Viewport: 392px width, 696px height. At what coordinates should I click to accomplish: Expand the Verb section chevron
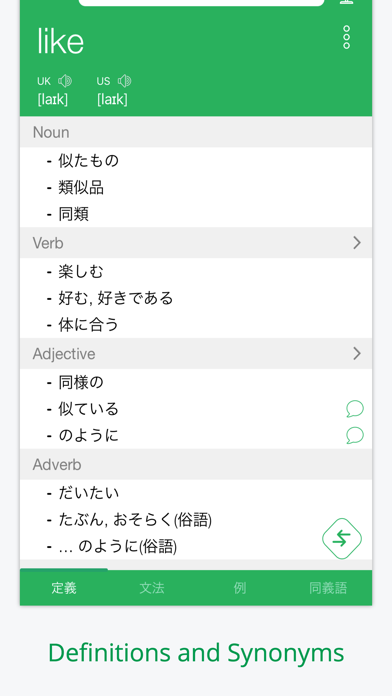pyautogui.click(x=357, y=243)
